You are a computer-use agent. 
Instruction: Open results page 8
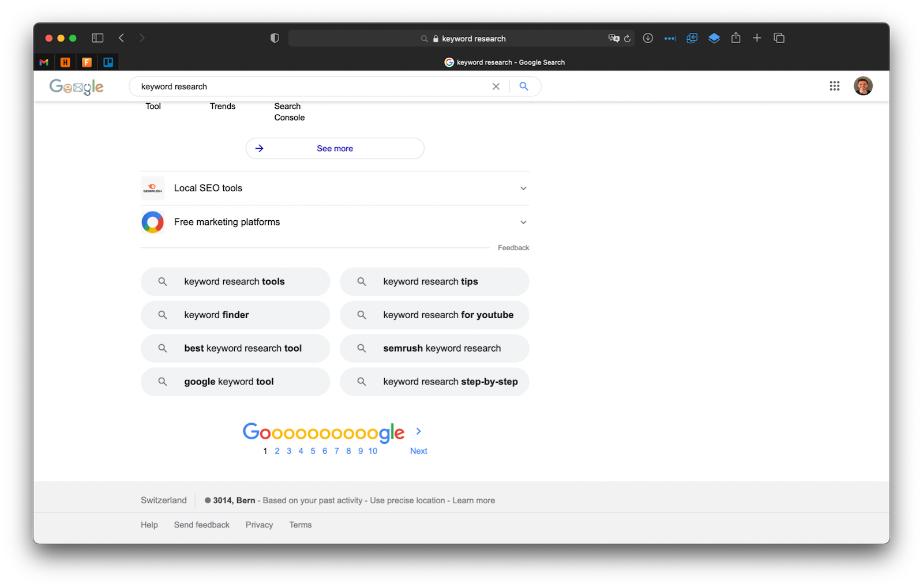click(x=348, y=451)
